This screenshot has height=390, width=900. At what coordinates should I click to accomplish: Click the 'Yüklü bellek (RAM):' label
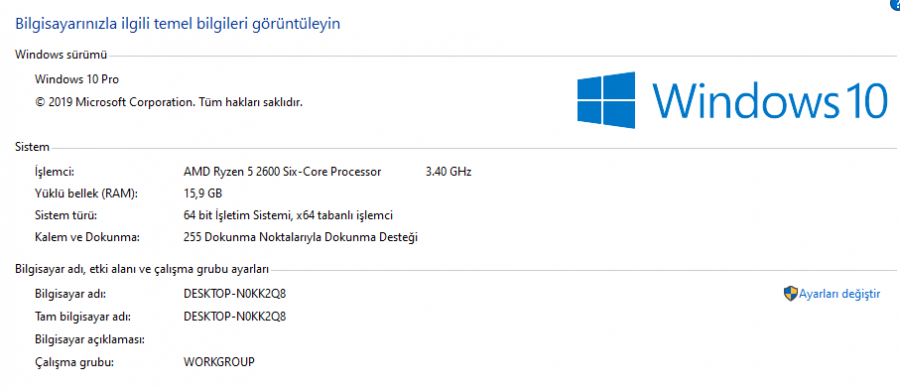pos(87,194)
